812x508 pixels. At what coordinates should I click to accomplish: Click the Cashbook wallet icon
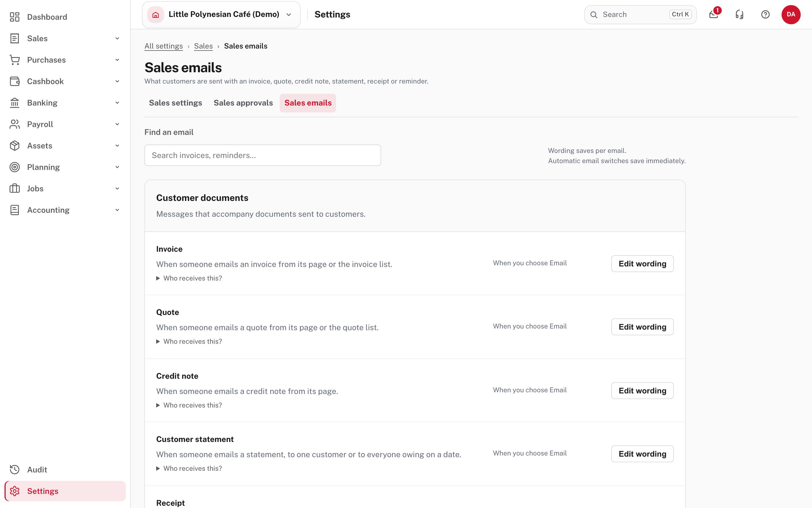pos(14,81)
